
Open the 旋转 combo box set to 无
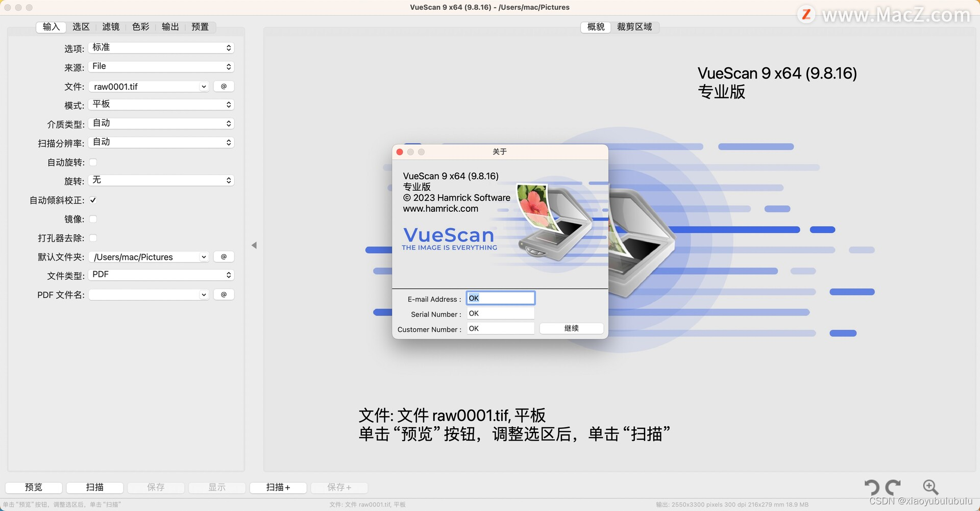(161, 180)
